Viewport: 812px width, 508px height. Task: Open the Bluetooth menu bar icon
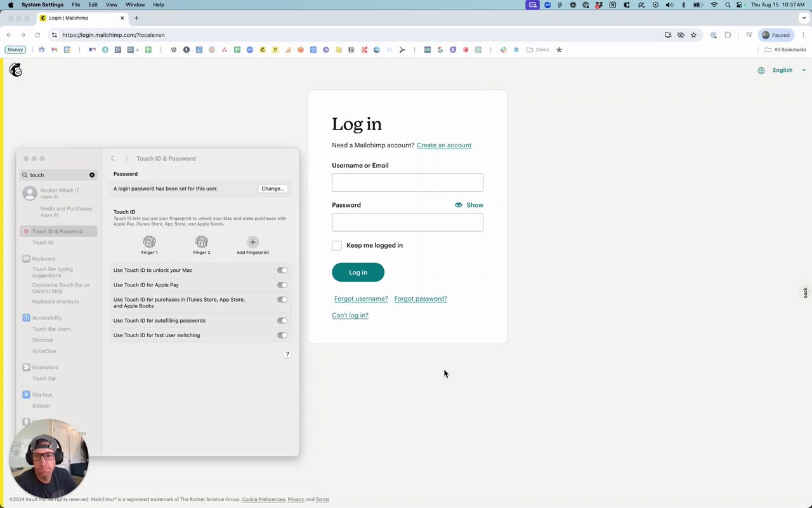point(683,4)
